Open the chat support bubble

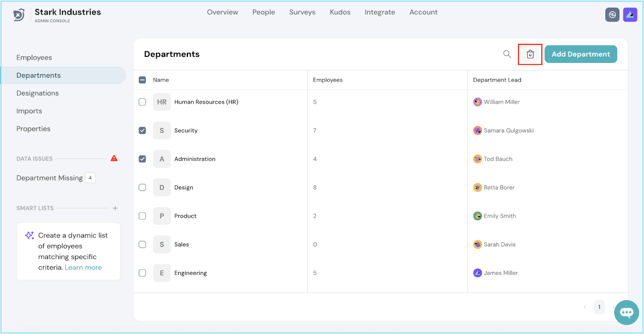626,312
